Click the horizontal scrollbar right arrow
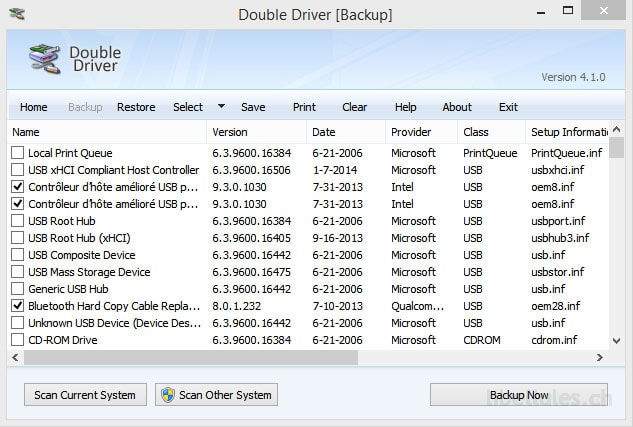Image resolution: width=633 pixels, height=427 pixels. [600, 357]
